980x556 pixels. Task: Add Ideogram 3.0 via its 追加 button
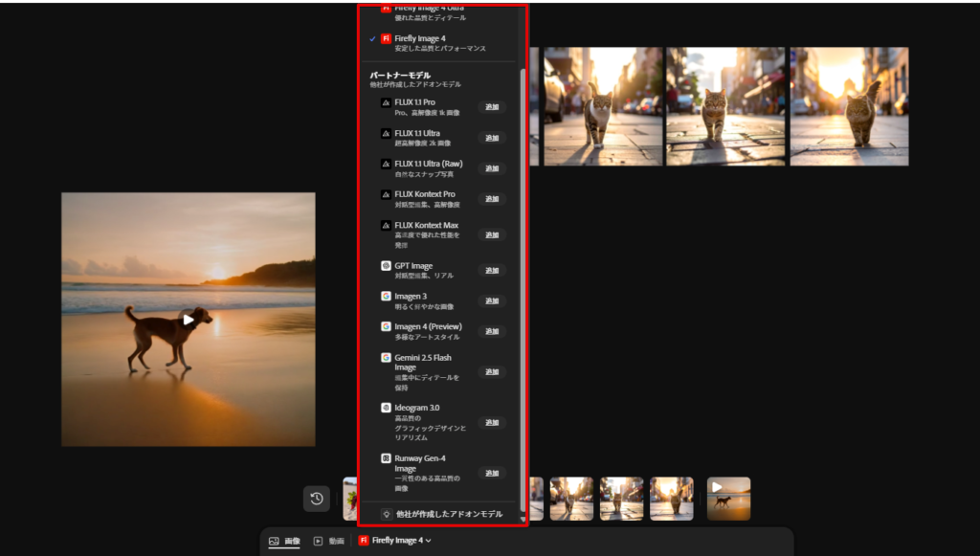click(492, 422)
